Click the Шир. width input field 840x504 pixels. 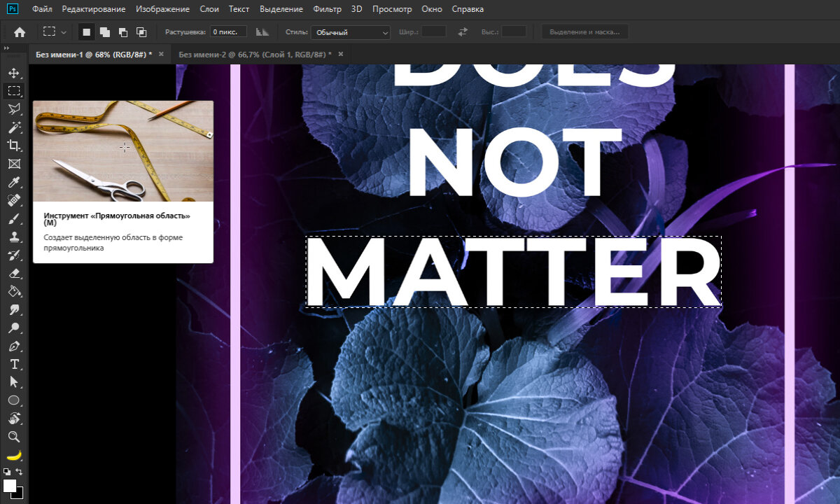pos(434,32)
